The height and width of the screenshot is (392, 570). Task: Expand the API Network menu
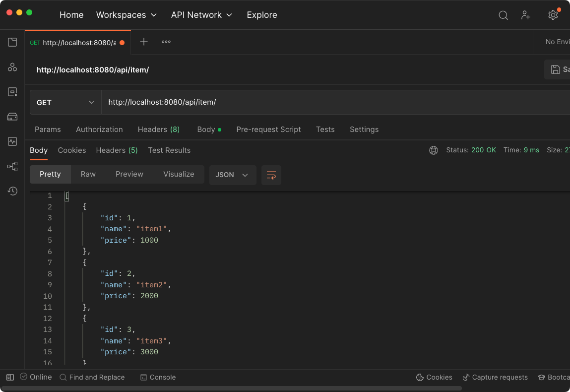[201, 15]
